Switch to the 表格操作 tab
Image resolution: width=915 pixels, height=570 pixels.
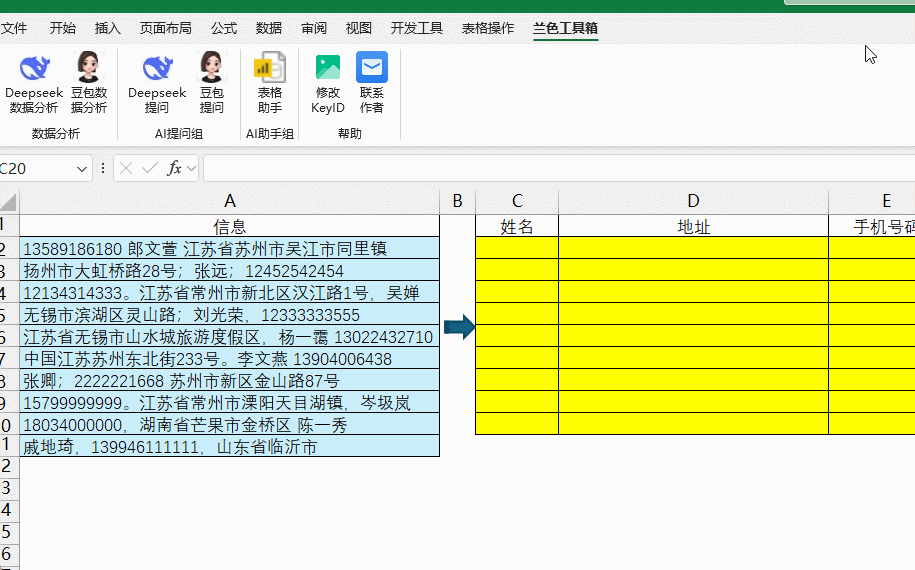click(488, 28)
